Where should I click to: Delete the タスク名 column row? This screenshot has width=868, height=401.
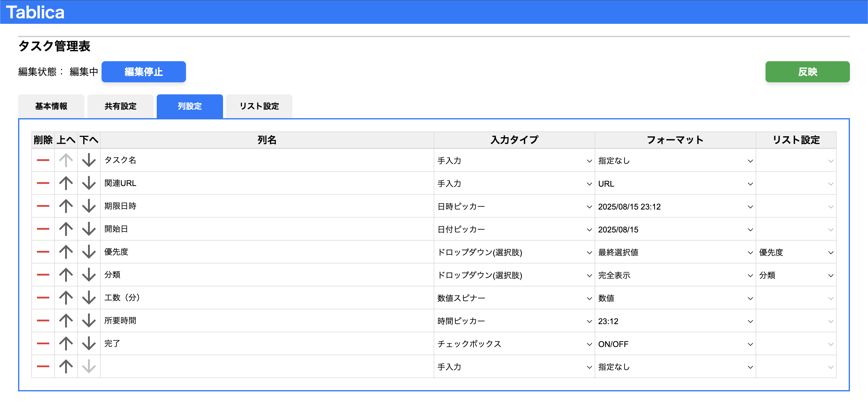pos(43,160)
